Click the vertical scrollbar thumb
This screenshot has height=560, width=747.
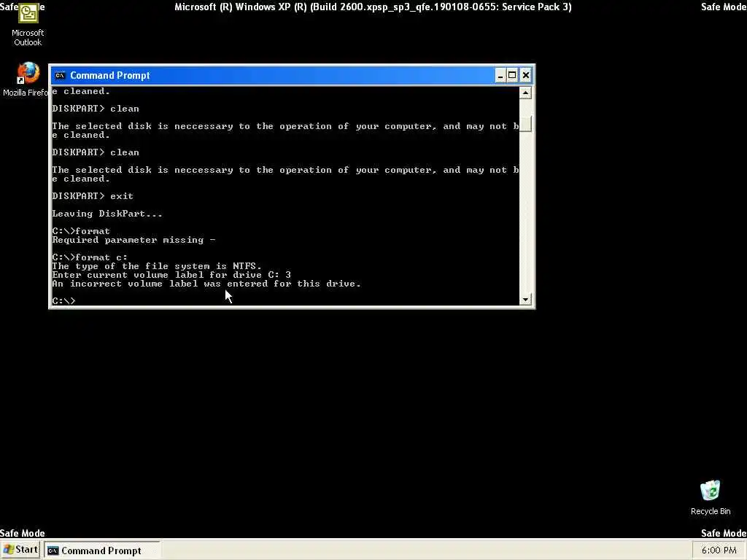click(525, 124)
